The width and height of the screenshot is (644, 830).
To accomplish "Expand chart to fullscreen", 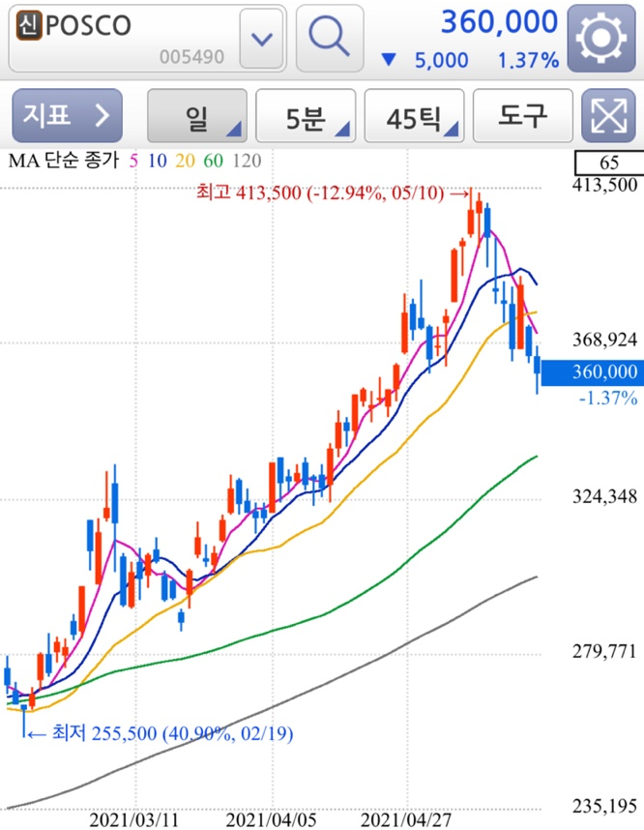I will tap(608, 115).
